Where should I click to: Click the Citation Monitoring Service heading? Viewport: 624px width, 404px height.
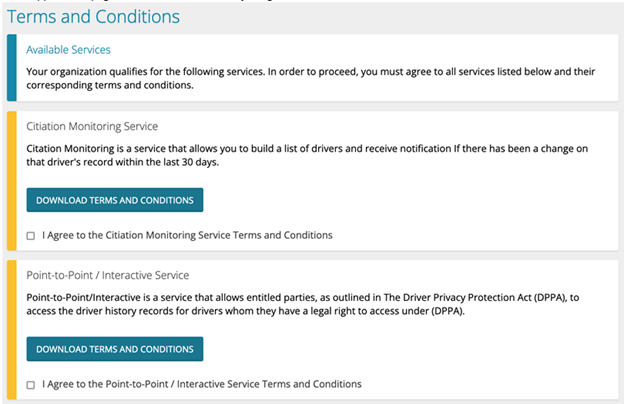point(92,127)
